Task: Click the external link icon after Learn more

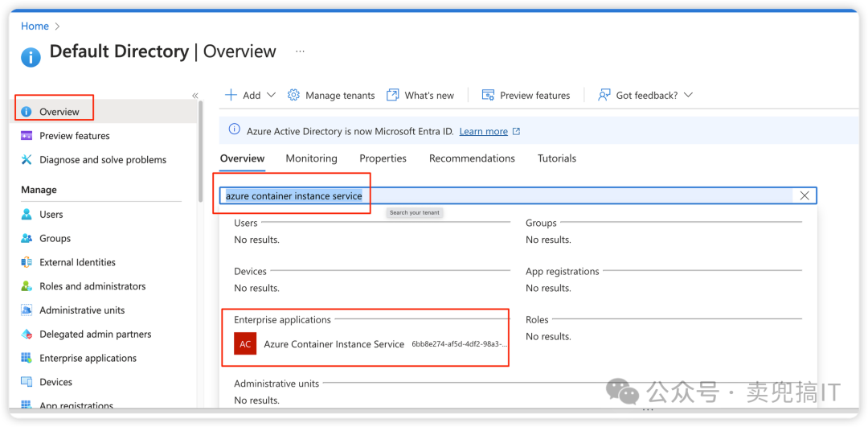Action: [x=517, y=131]
